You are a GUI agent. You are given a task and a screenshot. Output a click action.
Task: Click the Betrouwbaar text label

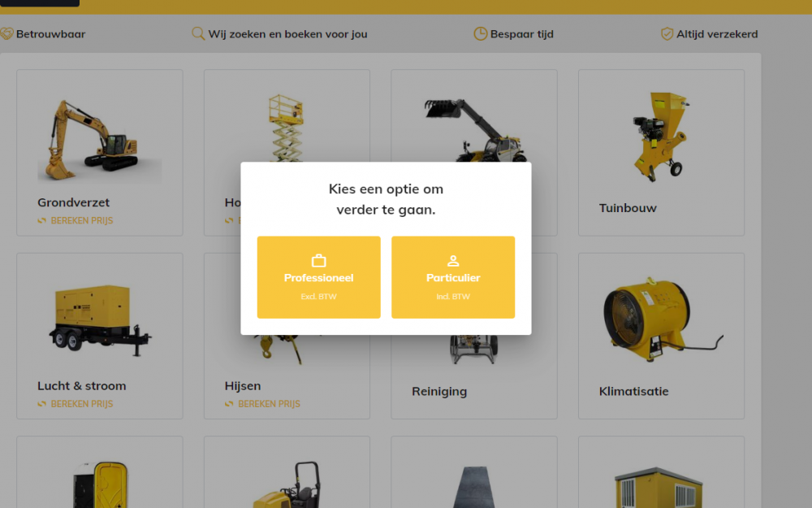pyautogui.click(x=50, y=33)
